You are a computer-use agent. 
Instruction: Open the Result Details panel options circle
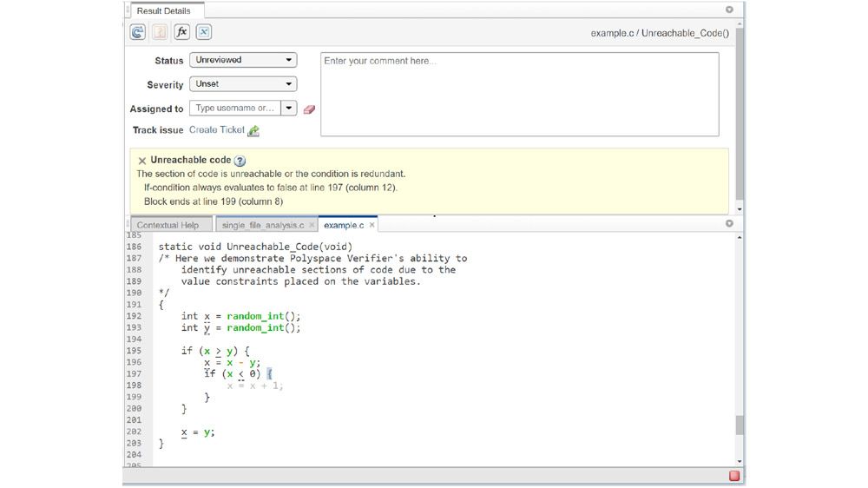[x=729, y=10]
